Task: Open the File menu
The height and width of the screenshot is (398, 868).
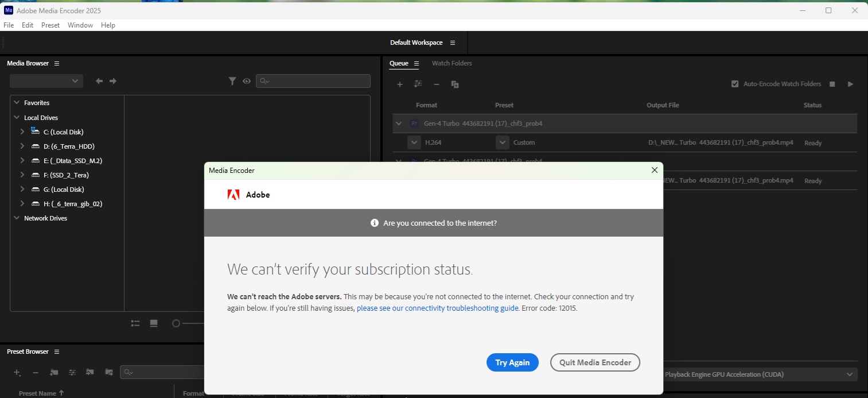Action: point(9,25)
